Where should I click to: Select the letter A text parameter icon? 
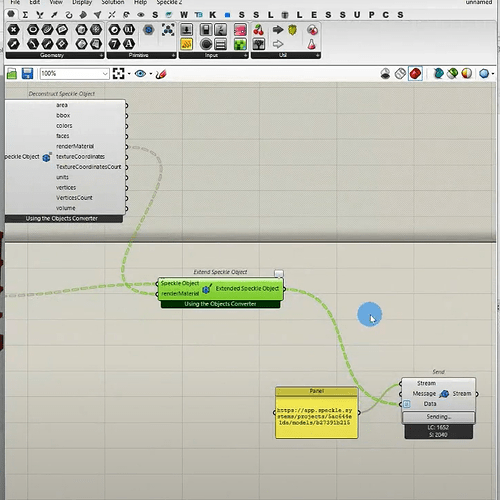(x=129, y=44)
